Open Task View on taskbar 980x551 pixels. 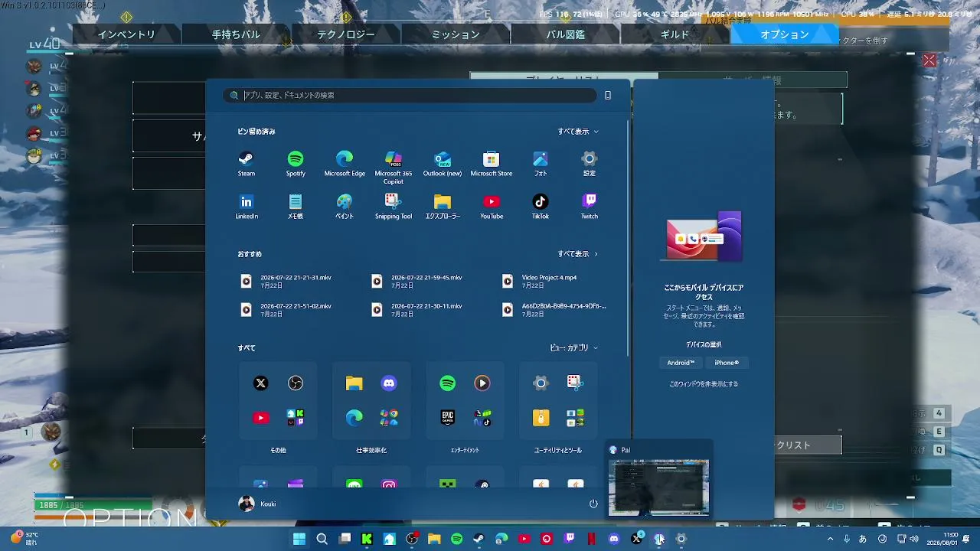pos(345,539)
